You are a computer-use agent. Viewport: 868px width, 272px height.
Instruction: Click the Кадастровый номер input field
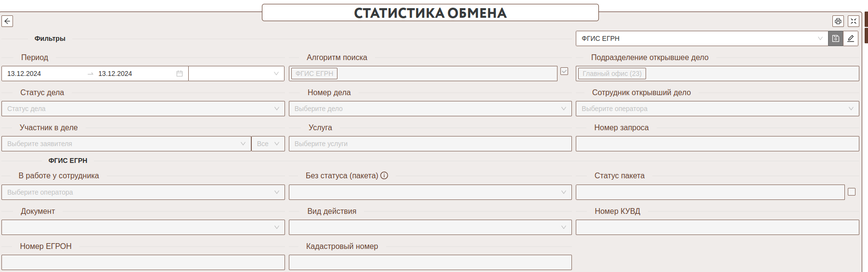click(430, 262)
